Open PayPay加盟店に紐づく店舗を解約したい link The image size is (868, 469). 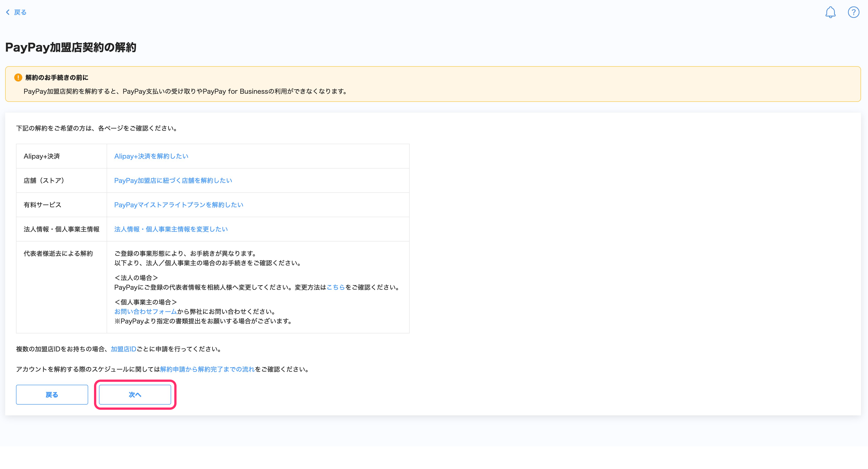tap(173, 180)
